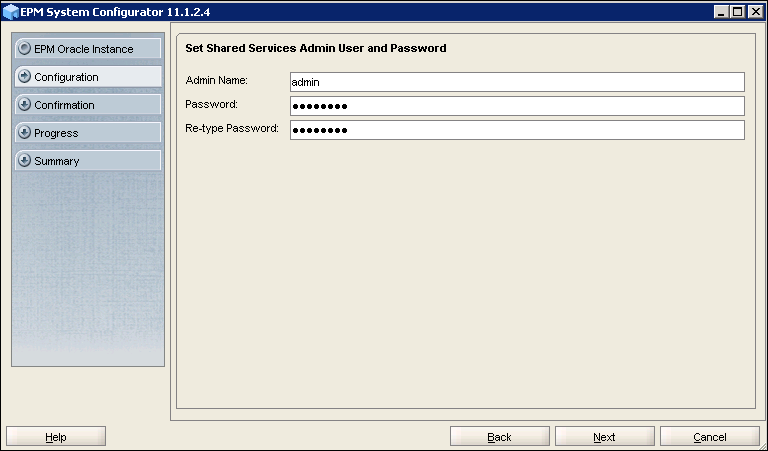Click the Summary step icon
Viewport: 768px width, 451px height.
(25, 161)
